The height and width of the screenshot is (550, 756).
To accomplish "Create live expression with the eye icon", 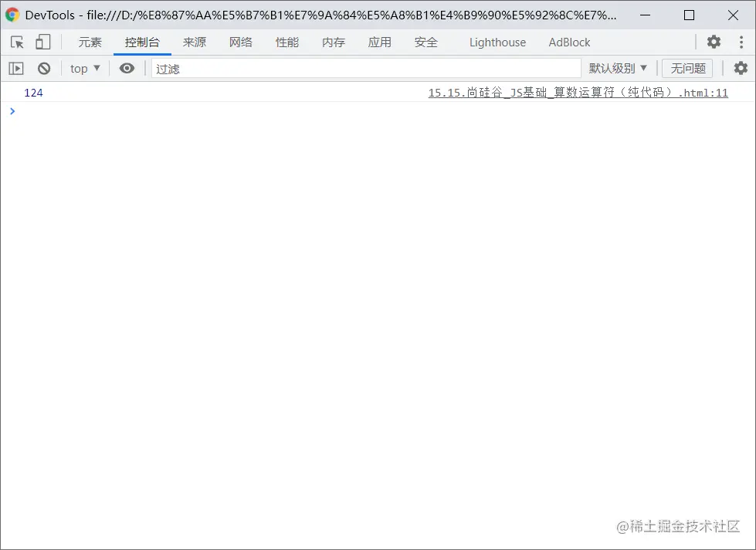I will pyautogui.click(x=127, y=69).
